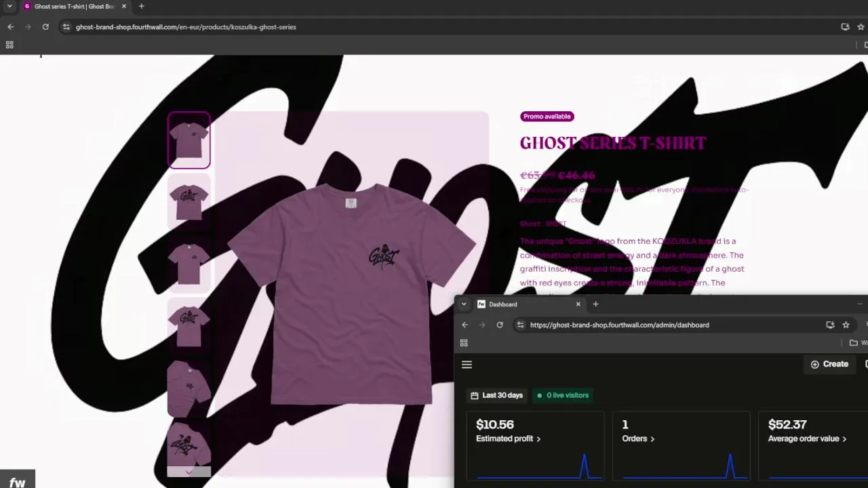The height and width of the screenshot is (488, 868).
Task: Bookmark the product page with the star icon
Action: tap(861, 27)
